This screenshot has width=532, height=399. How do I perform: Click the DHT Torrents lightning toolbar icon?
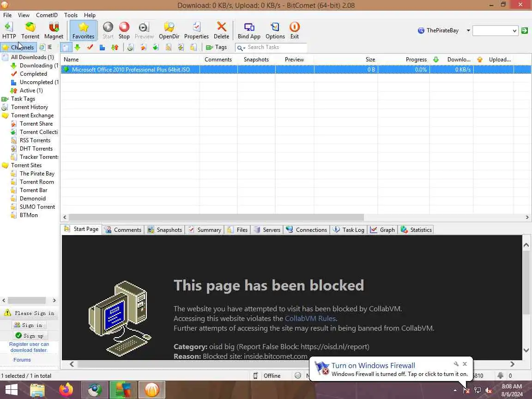click(181, 47)
